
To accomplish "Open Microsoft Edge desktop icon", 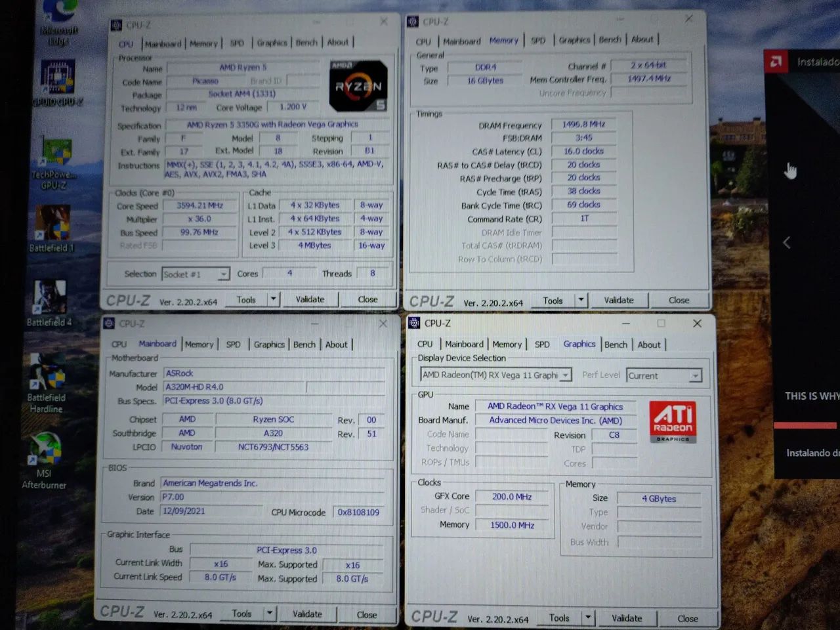I will [58, 22].
